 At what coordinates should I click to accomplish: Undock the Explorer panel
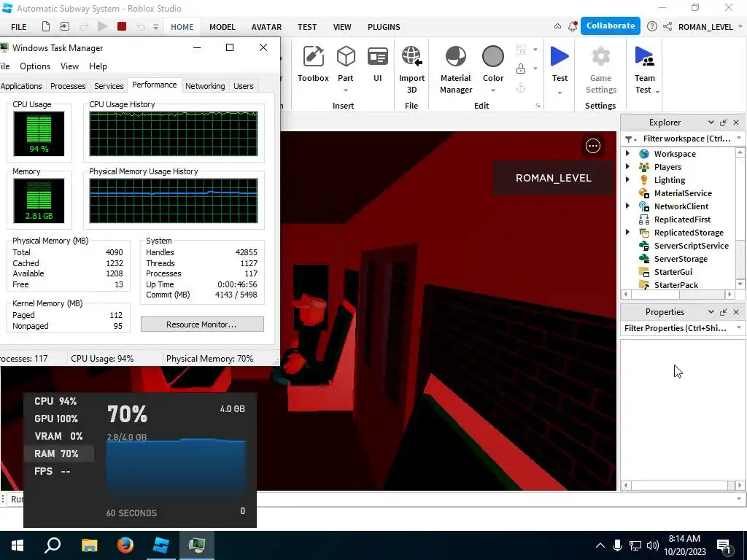tap(723, 122)
